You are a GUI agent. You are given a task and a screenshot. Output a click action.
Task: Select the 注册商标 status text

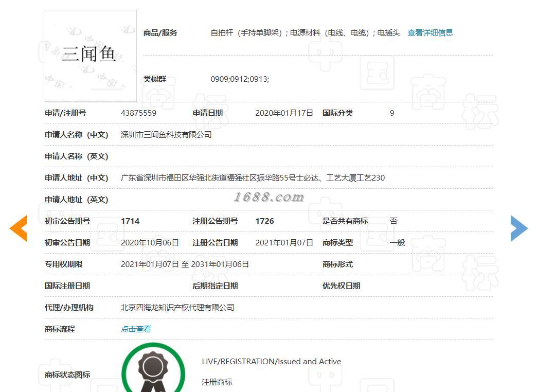(x=217, y=382)
